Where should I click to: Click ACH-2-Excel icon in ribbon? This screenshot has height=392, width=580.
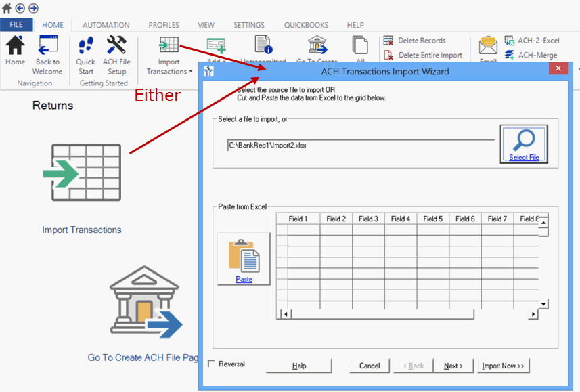tap(509, 41)
